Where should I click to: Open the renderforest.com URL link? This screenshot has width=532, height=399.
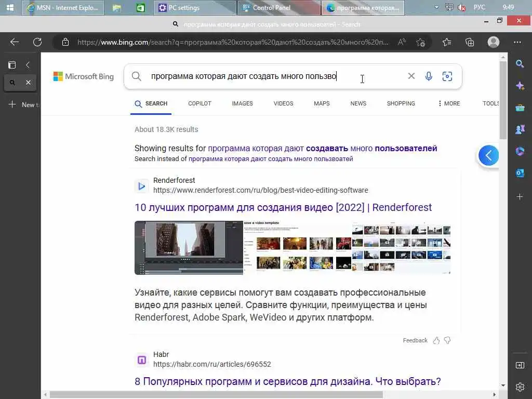point(261,190)
